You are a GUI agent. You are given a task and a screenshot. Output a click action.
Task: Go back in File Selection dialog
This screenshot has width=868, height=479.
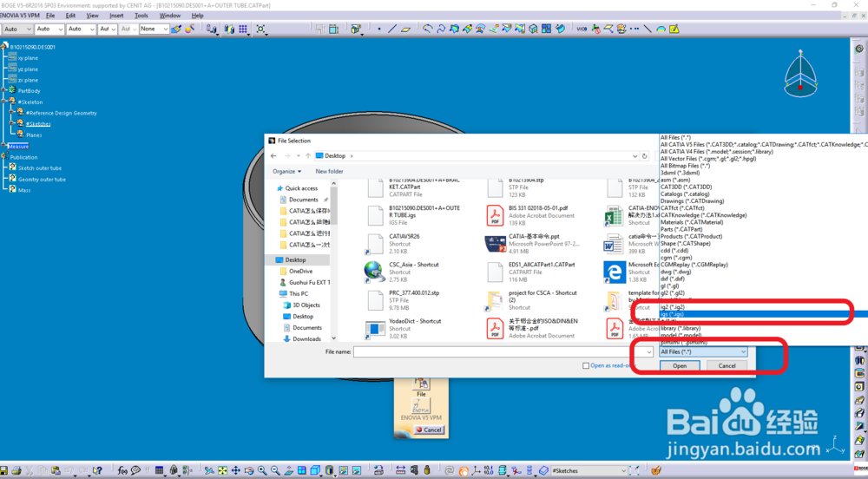point(273,156)
